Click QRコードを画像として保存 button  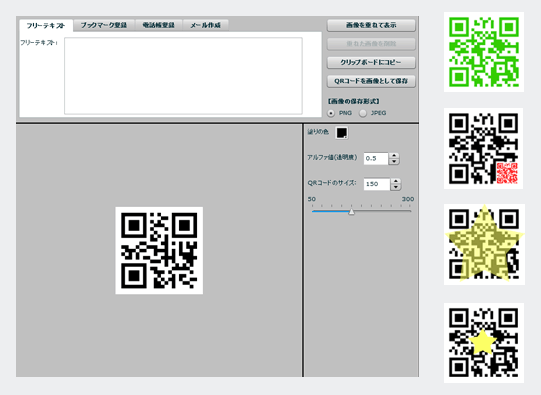click(371, 81)
